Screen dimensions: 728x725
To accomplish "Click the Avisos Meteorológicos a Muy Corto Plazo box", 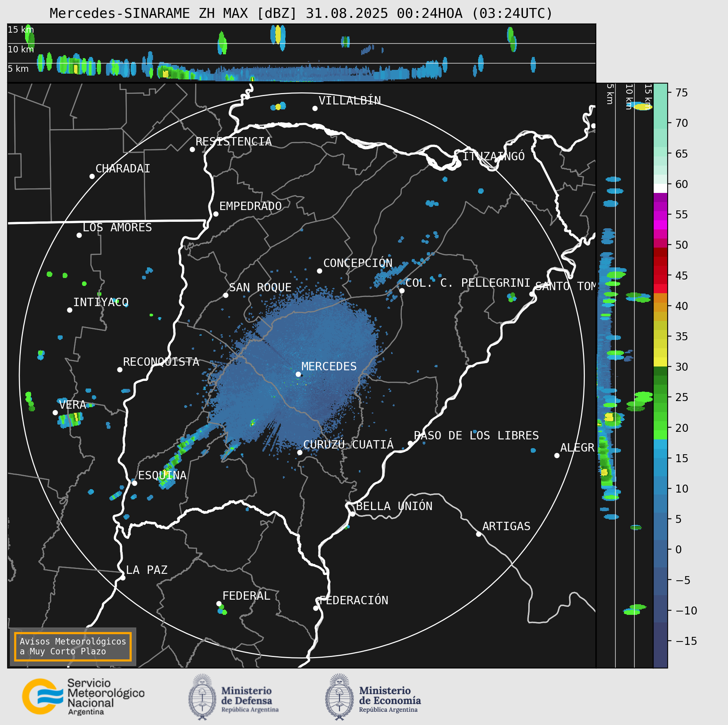I will [73, 646].
